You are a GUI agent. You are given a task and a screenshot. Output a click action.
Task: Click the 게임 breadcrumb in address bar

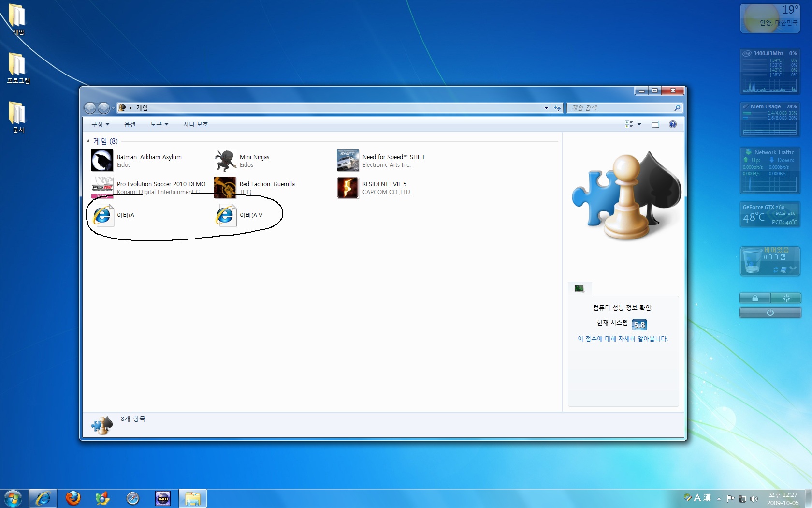142,108
